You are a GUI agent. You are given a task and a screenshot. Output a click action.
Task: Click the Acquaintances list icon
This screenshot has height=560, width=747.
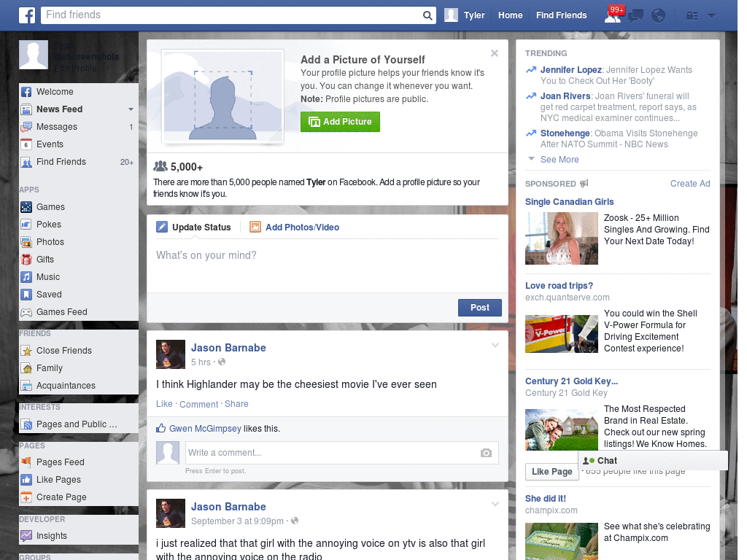pos(26,386)
